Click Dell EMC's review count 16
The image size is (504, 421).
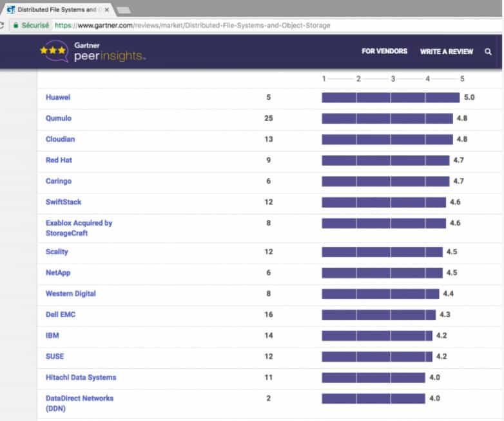pyautogui.click(x=269, y=315)
